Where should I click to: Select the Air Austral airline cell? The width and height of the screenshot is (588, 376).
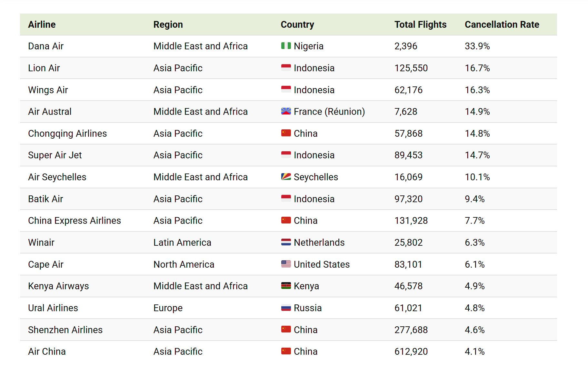[50, 112]
